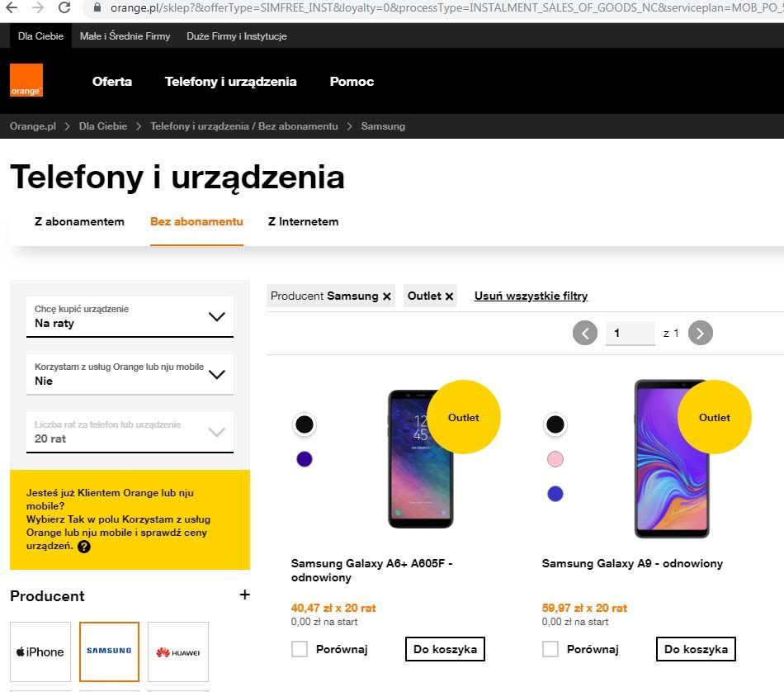
Task: Go to next results page
Action: click(x=700, y=333)
